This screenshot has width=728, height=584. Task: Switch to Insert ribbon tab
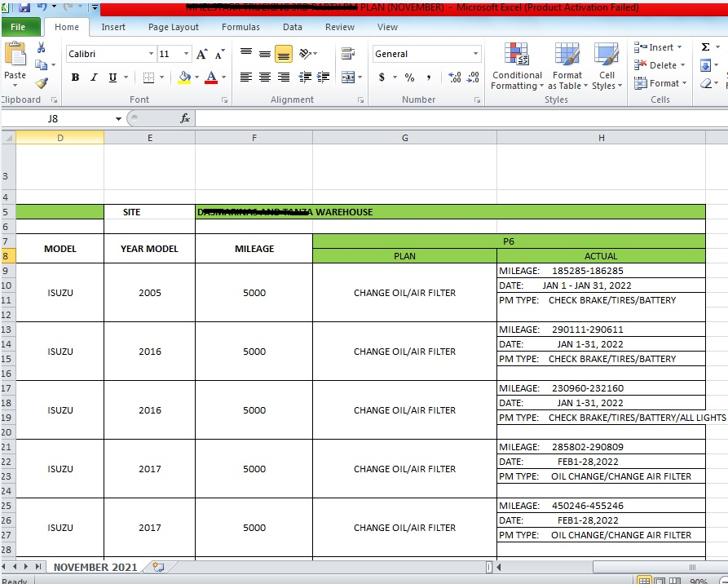[x=113, y=27]
